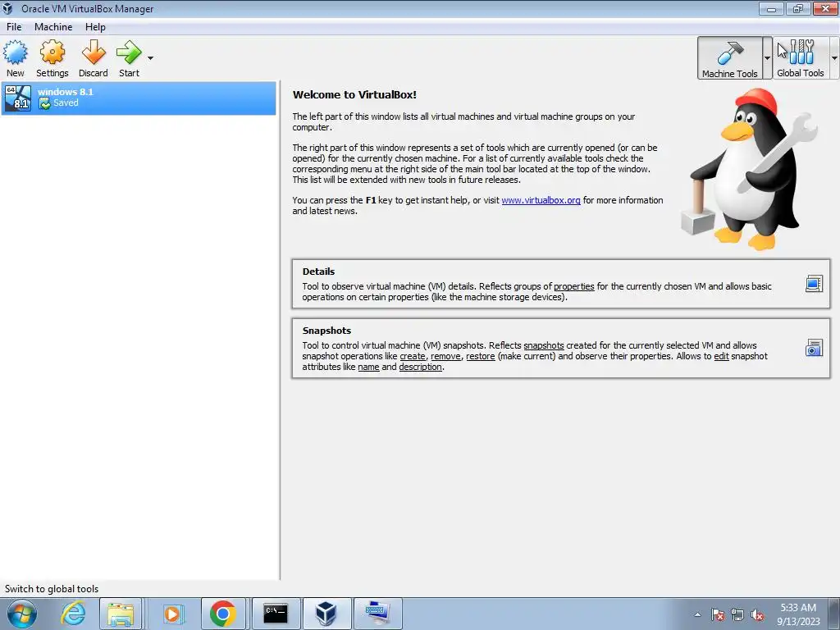This screenshot has height=630, width=840.
Task: Click the penguin mascot illustration
Action: (750, 169)
